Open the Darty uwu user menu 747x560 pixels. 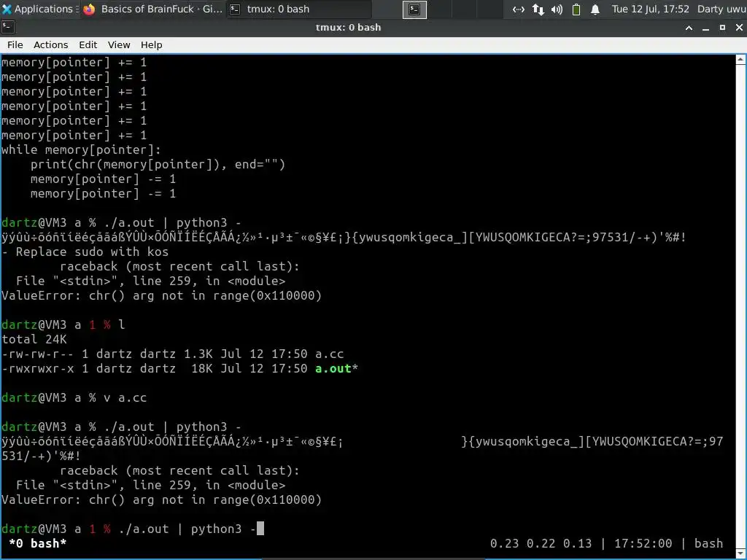click(x=721, y=9)
